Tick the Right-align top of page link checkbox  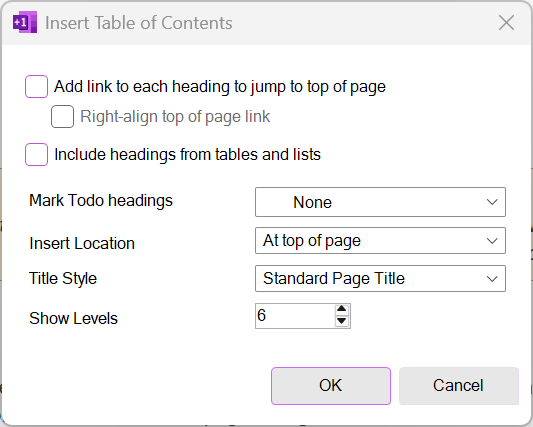point(62,117)
